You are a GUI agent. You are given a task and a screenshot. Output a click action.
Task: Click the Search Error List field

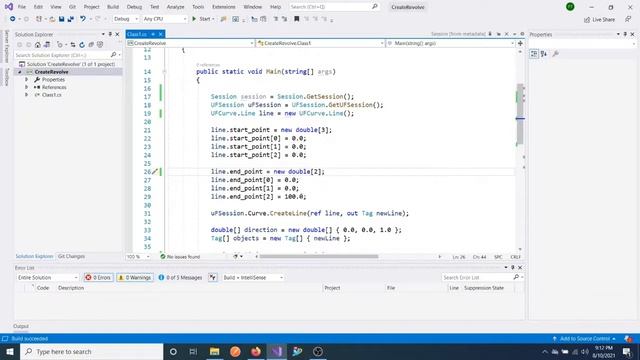[x=477, y=278]
